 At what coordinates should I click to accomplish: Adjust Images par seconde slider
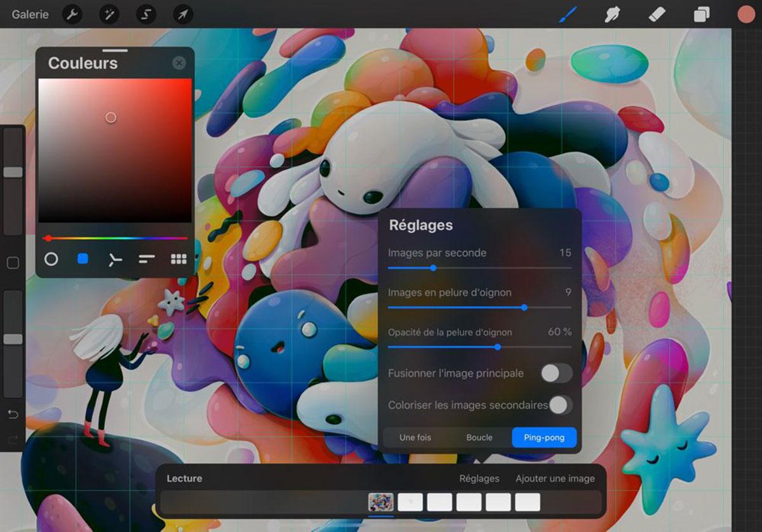tap(479, 268)
